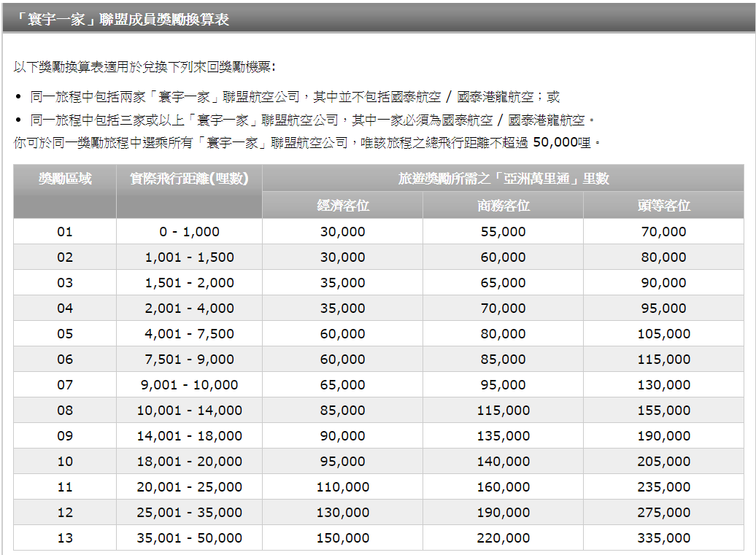The height and width of the screenshot is (555, 756).
Task: Select the 商務客位 sub-header
Action: tap(504, 206)
